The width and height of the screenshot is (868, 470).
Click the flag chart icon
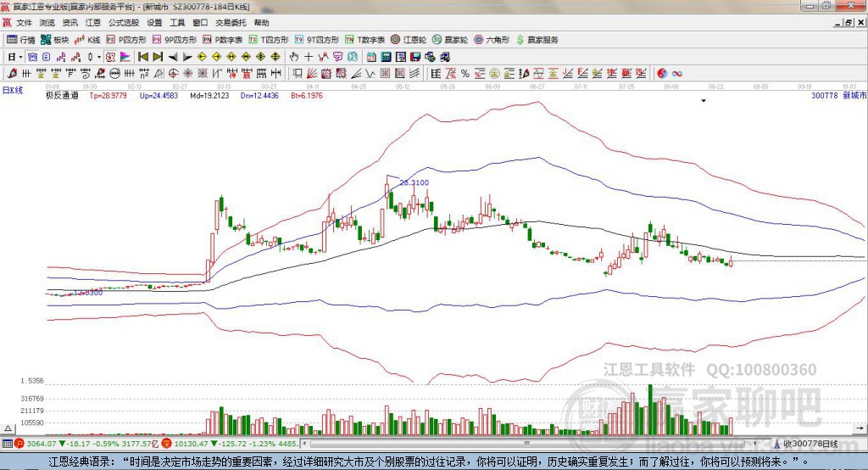click(x=125, y=57)
